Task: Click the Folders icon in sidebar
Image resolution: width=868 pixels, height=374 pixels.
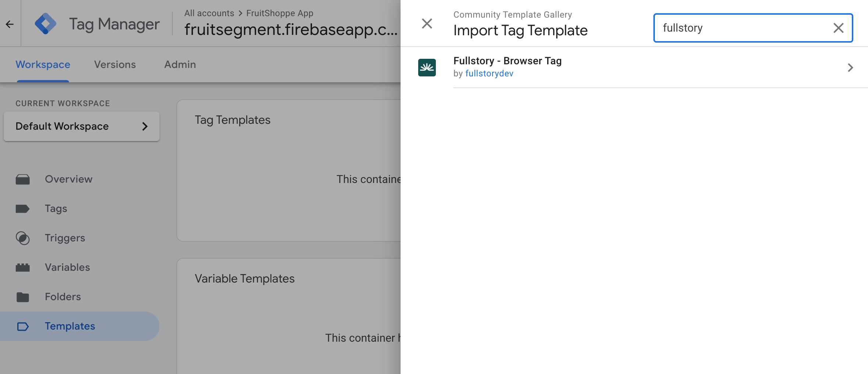Action: 23,297
